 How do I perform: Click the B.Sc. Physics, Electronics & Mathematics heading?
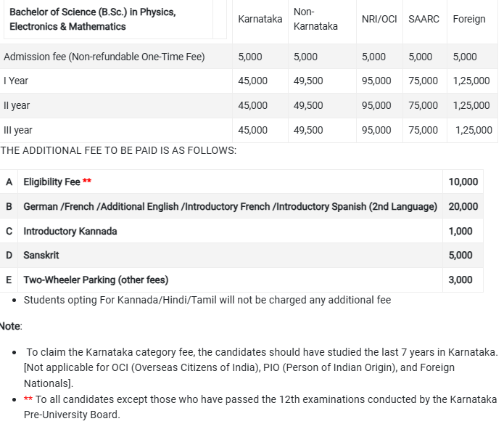tap(92, 20)
